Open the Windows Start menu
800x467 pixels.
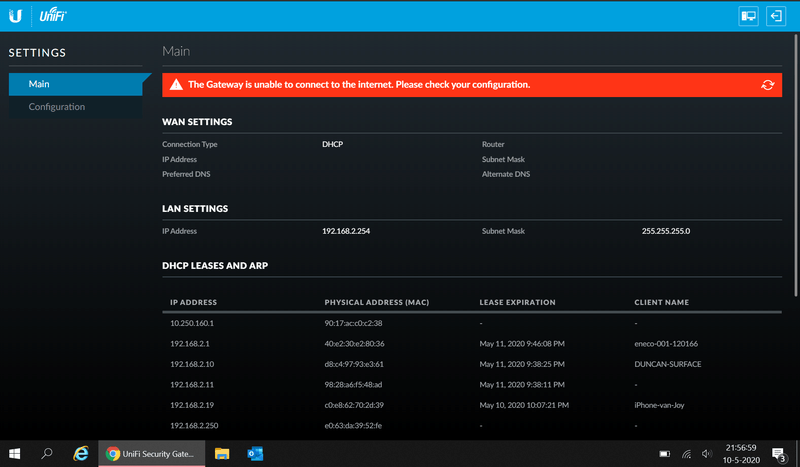pos(15,453)
